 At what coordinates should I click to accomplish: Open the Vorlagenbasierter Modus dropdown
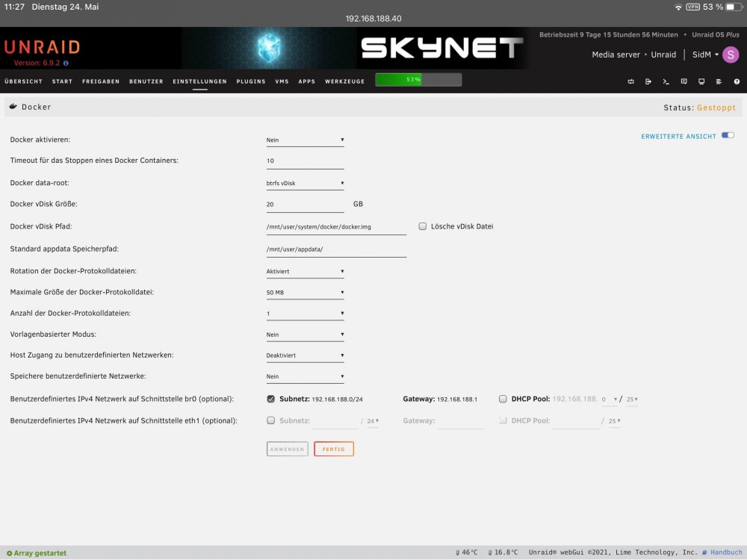305,335
